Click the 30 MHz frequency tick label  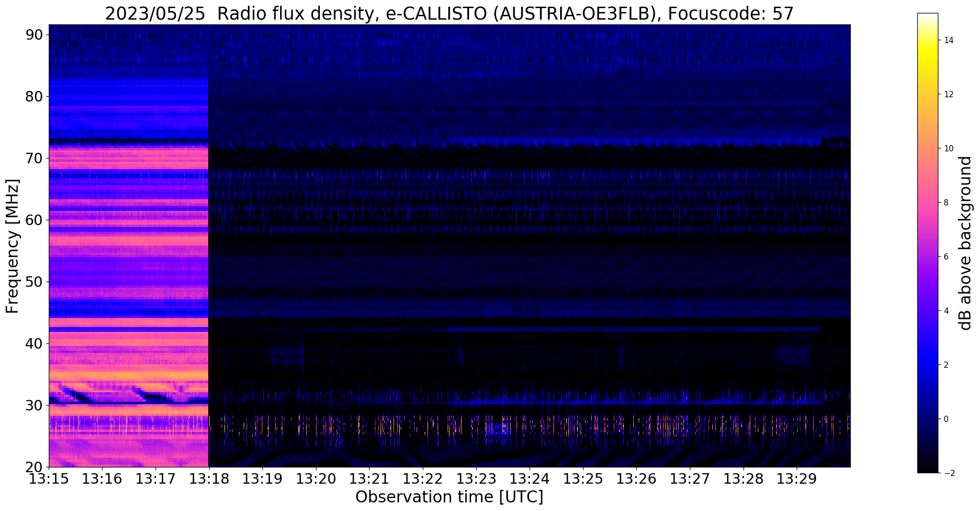point(34,405)
